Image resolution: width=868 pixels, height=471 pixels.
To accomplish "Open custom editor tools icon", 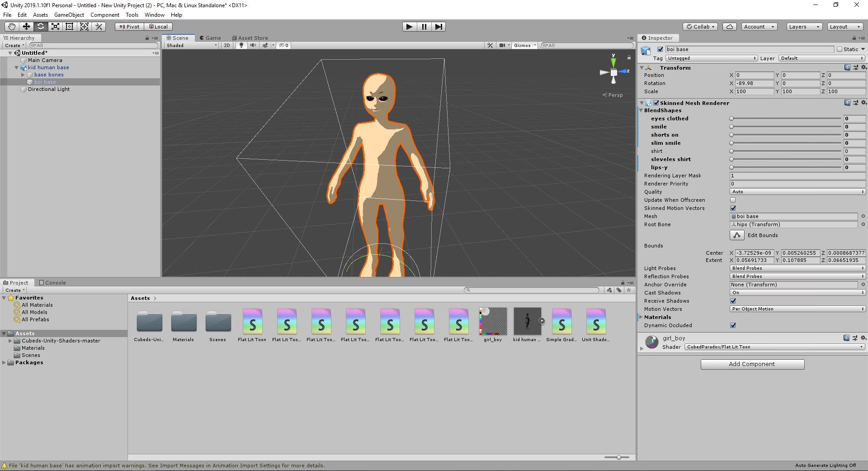I will (x=99, y=27).
